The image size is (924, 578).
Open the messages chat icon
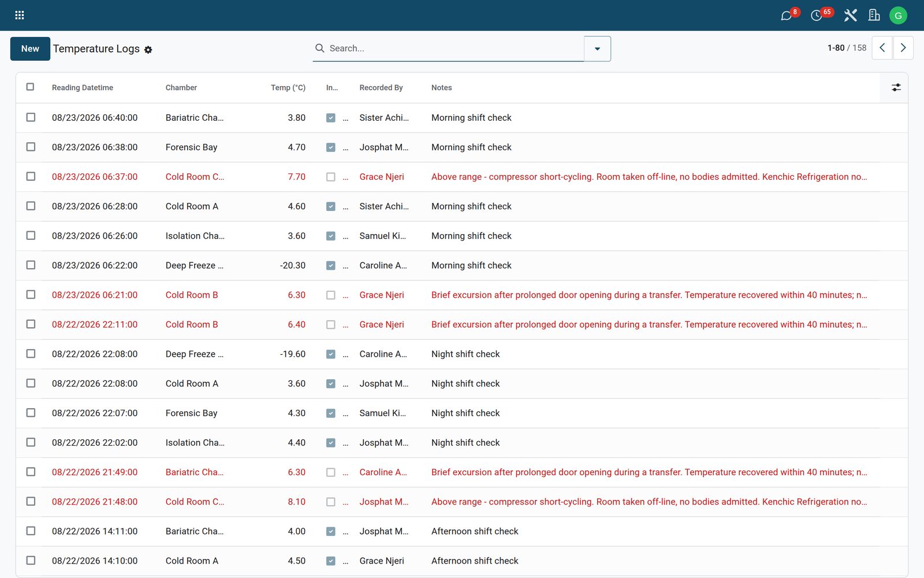[786, 16]
